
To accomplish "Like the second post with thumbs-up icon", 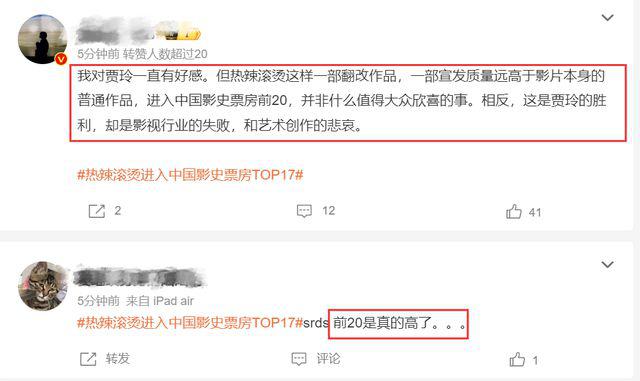I will 517,359.
